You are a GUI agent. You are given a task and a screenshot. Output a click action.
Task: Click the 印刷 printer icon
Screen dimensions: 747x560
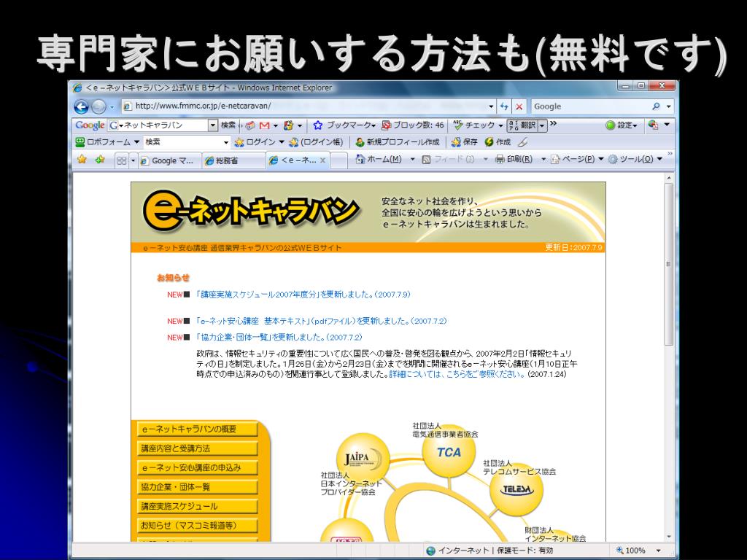500,159
